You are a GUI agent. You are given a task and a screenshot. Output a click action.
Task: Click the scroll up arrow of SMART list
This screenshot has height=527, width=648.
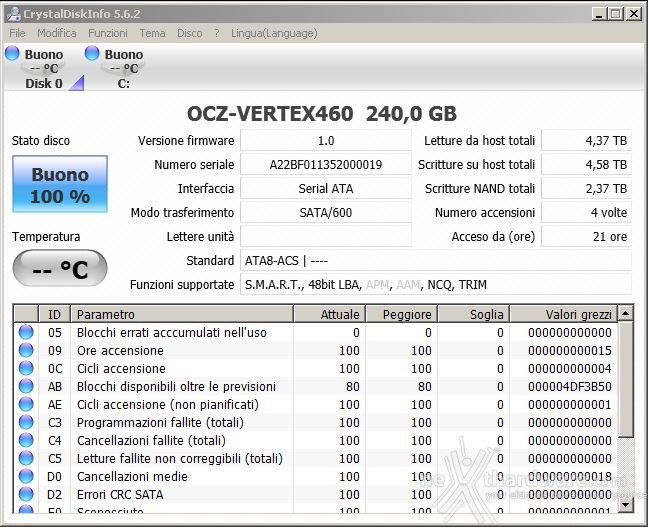pyautogui.click(x=626, y=314)
